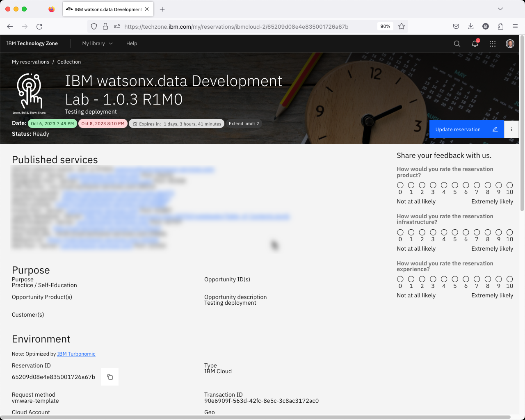Expand the list all tabs chevron

point(500,9)
